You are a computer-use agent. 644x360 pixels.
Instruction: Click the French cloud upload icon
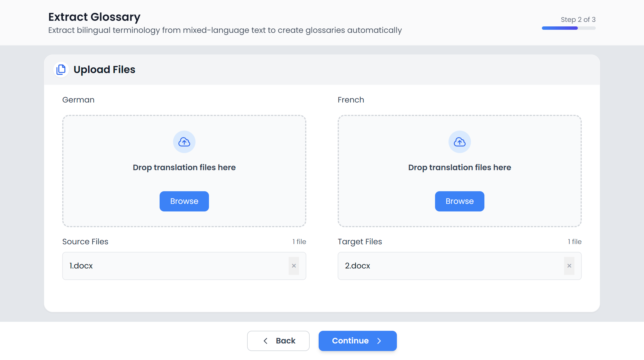click(x=459, y=142)
